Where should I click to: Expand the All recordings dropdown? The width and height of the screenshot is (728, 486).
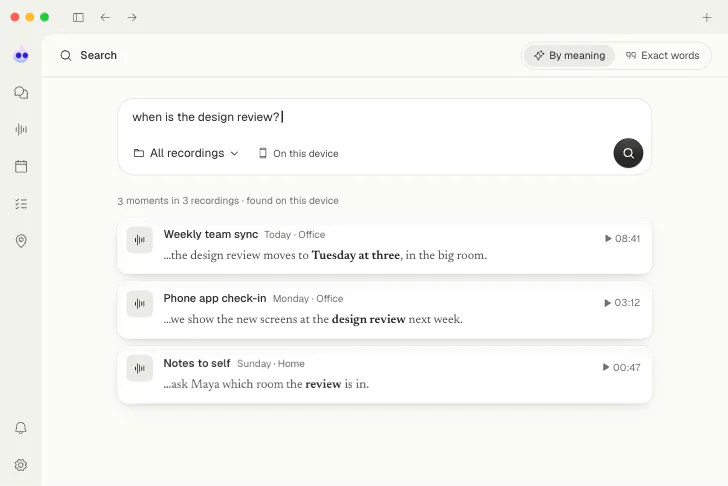coord(186,153)
